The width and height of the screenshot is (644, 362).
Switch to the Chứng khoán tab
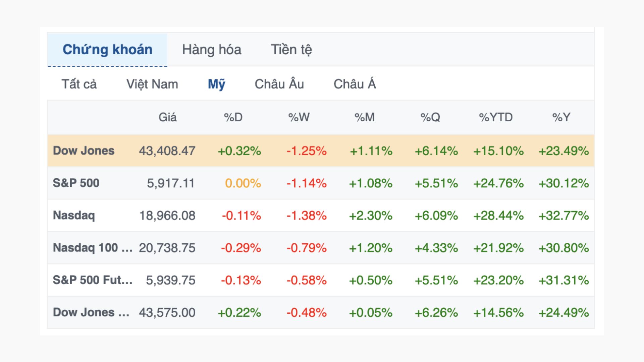tap(107, 50)
